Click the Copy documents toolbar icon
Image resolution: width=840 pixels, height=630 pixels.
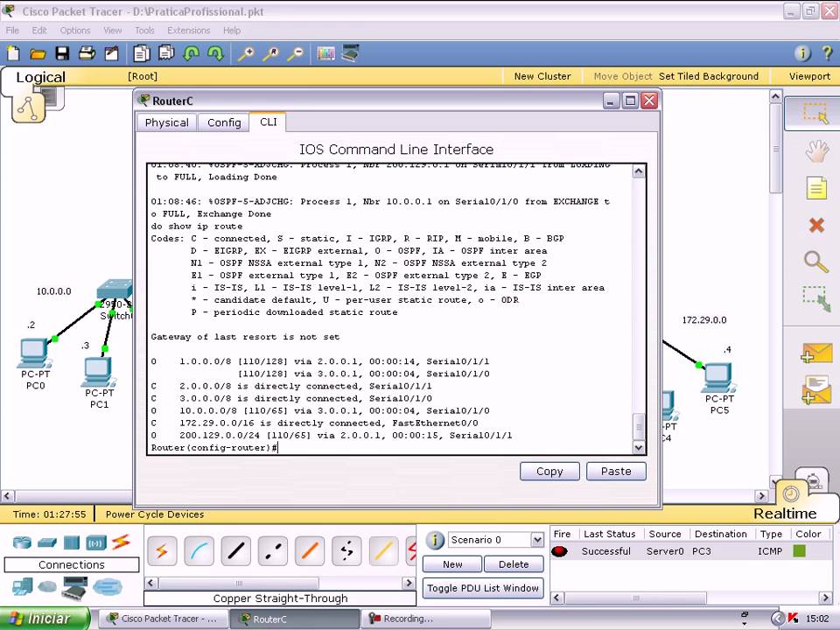(142, 53)
